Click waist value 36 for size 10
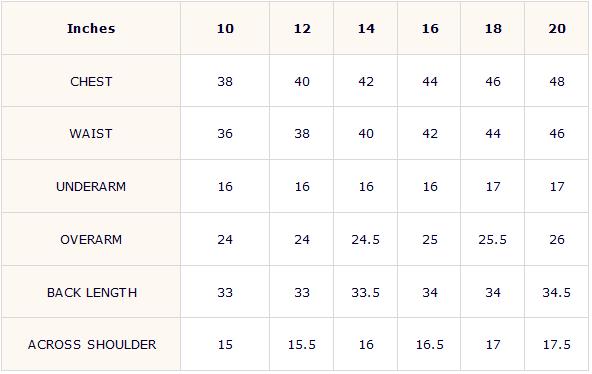 tap(225, 134)
